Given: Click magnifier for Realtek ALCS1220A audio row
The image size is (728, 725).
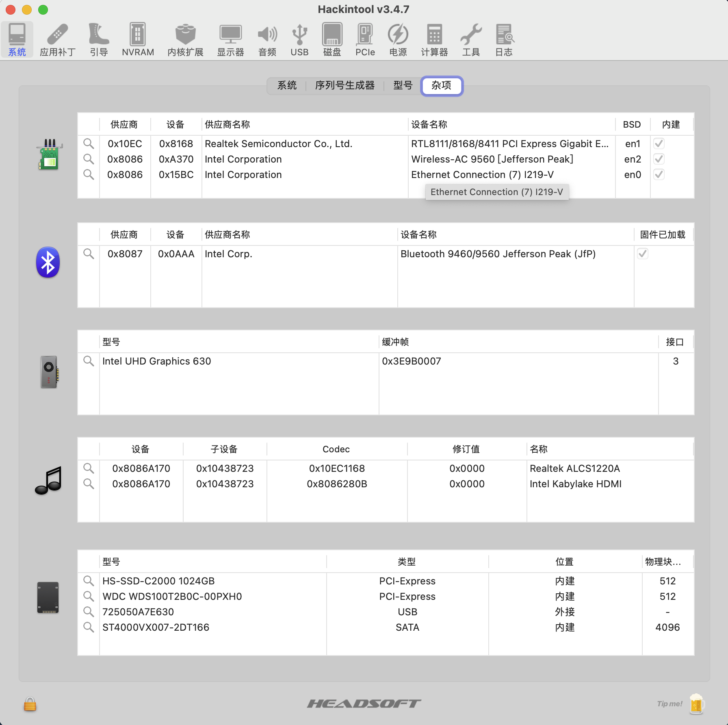Looking at the screenshot, I should point(89,468).
